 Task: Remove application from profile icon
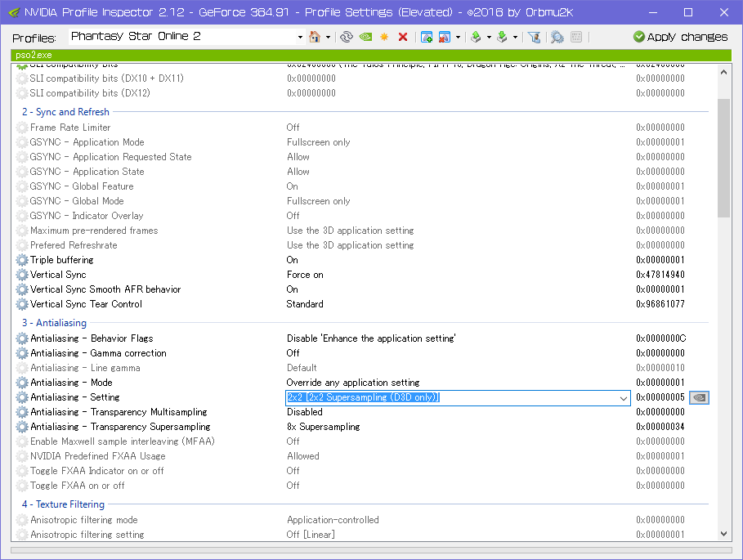click(445, 37)
